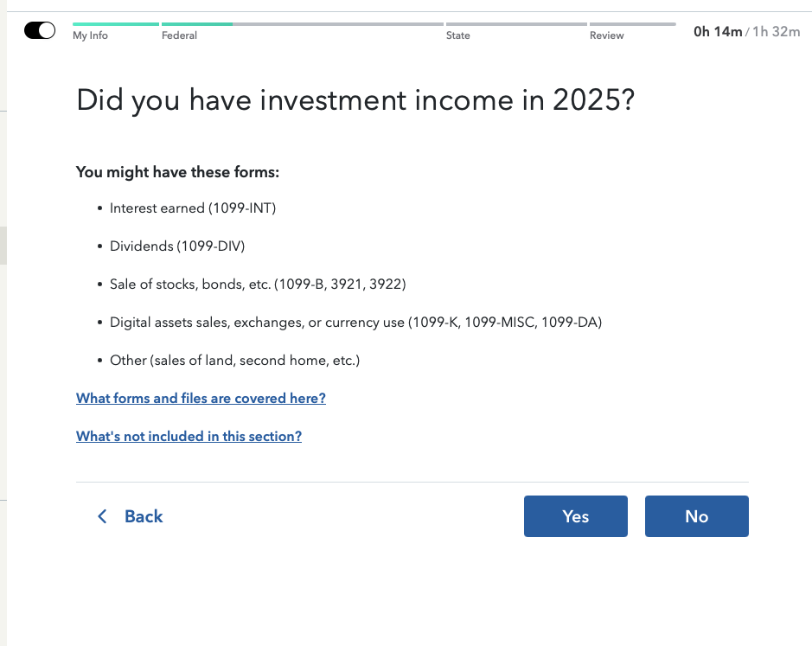Jump to the Review section
Image resolution: width=812 pixels, height=646 pixels.
pyautogui.click(x=606, y=35)
